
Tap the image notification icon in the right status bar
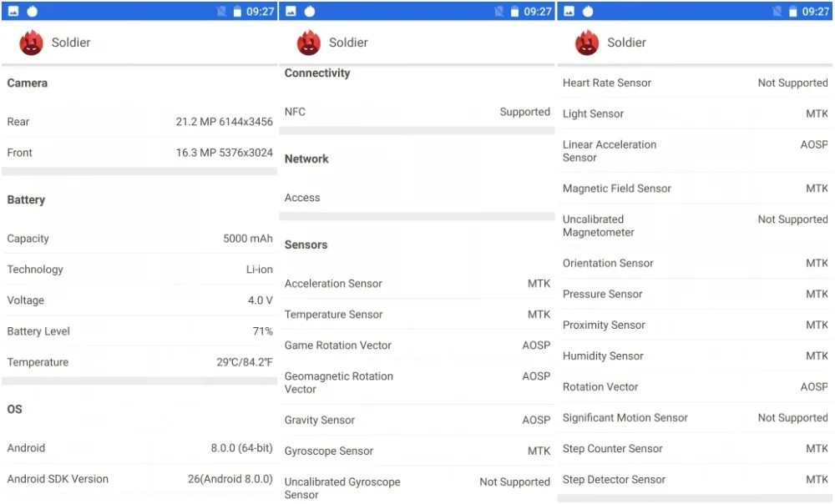coord(569,11)
